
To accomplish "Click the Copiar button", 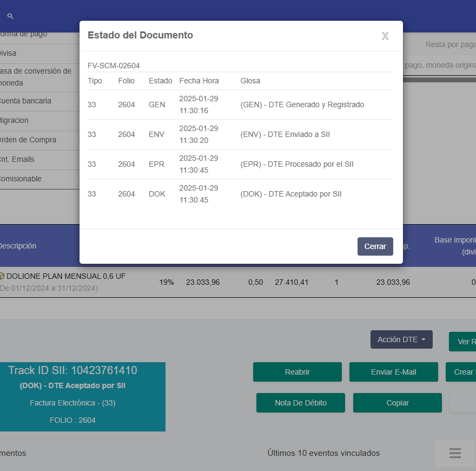I will coord(397,403).
